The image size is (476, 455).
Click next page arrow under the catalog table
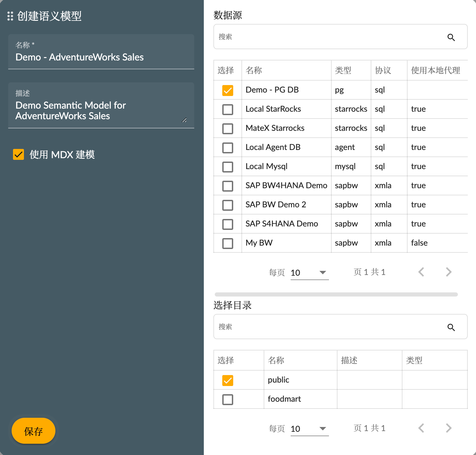point(448,428)
